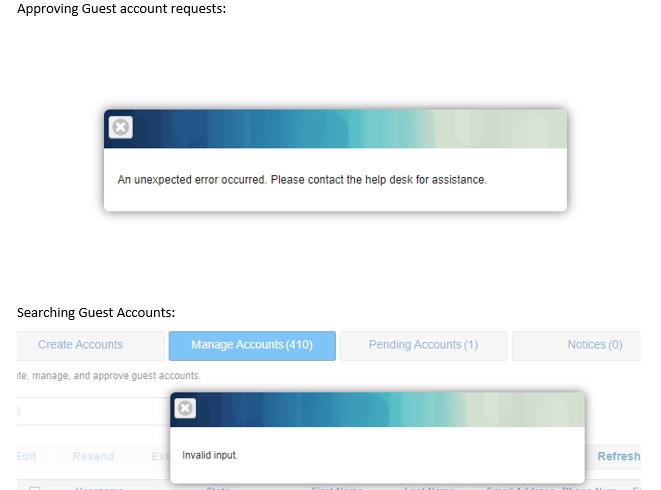Image resolution: width=661 pixels, height=490 pixels.
Task: Switch to Manage Accounts (410) tab
Action: 252,345
